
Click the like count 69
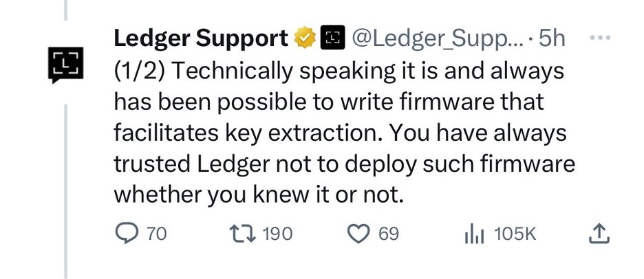(389, 234)
